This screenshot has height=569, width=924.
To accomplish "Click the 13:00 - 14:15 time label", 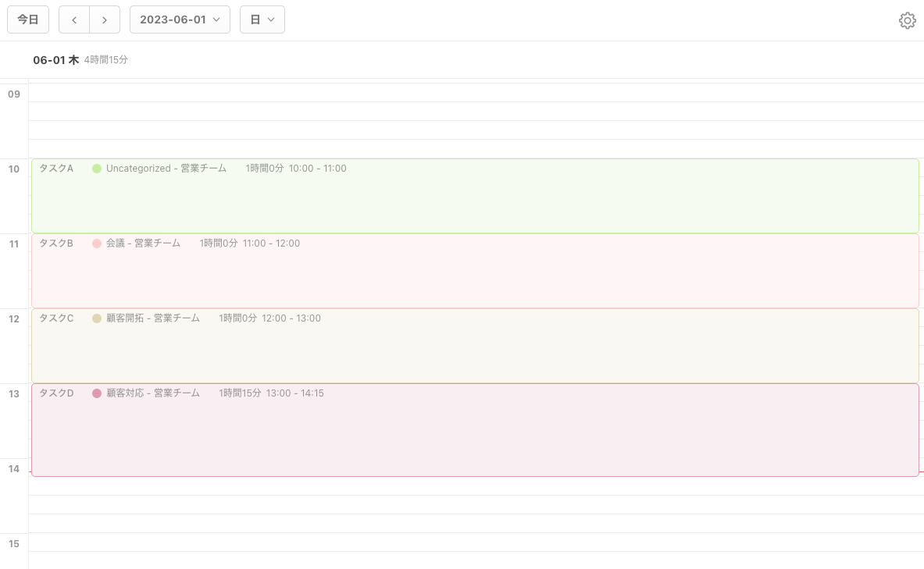I will [x=294, y=393].
